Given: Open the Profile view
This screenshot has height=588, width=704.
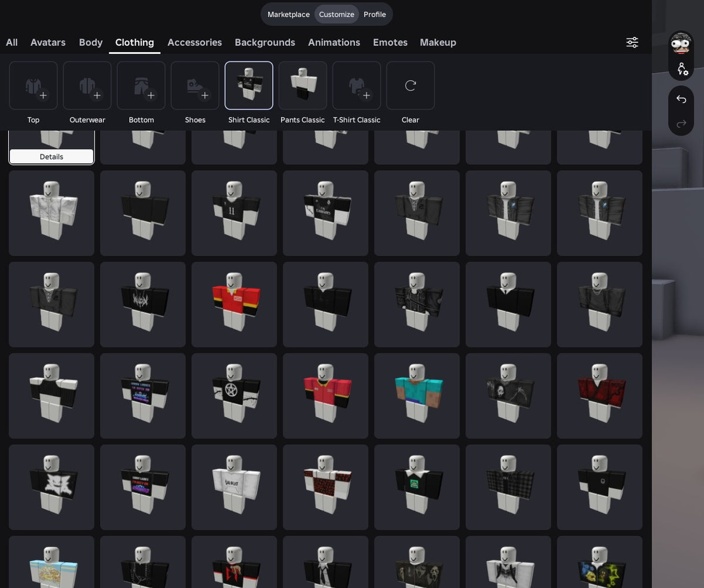Looking at the screenshot, I should point(375,14).
